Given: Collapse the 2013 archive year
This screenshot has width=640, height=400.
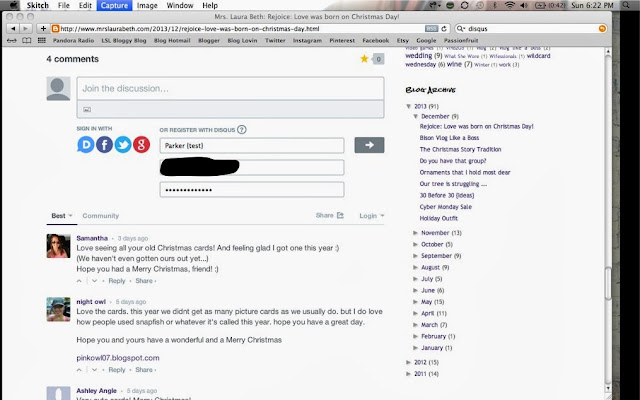Looking at the screenshot, I should click(x=409, y=106).
